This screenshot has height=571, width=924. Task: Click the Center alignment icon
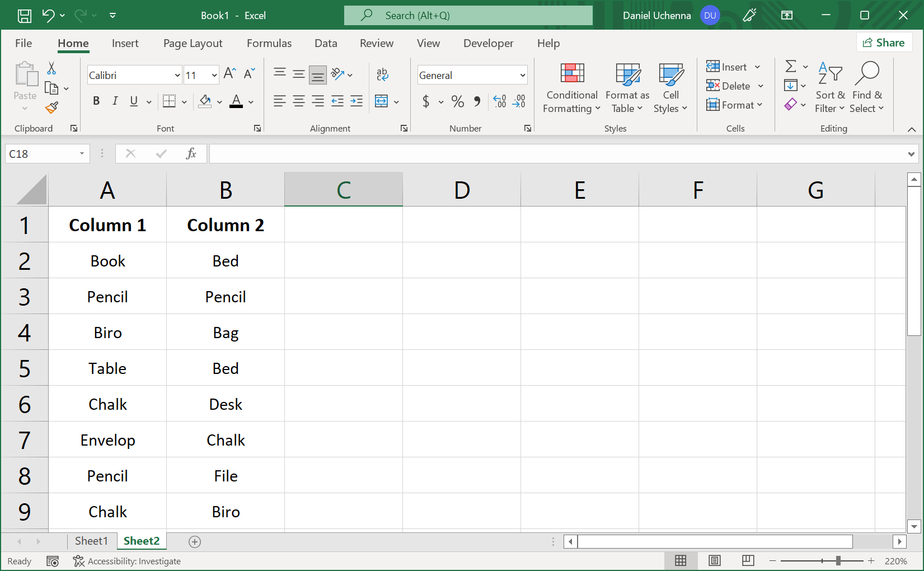point(298,101)
